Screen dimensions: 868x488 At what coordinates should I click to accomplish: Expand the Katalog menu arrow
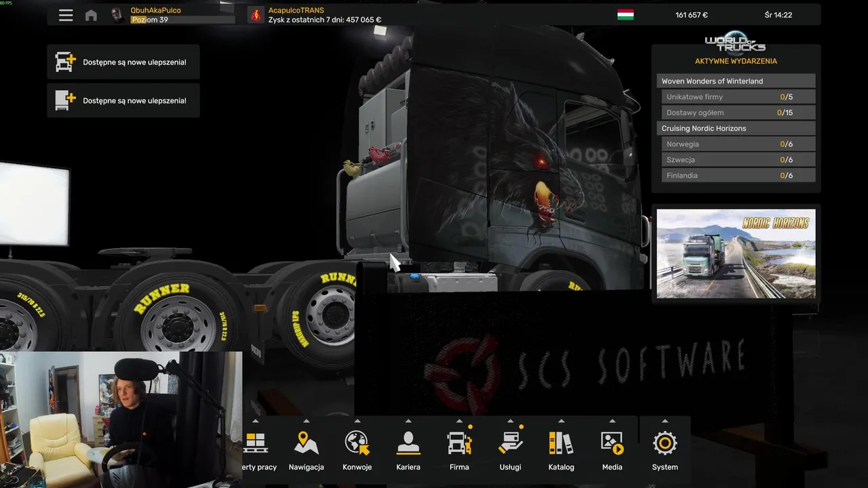pos(561,421)
